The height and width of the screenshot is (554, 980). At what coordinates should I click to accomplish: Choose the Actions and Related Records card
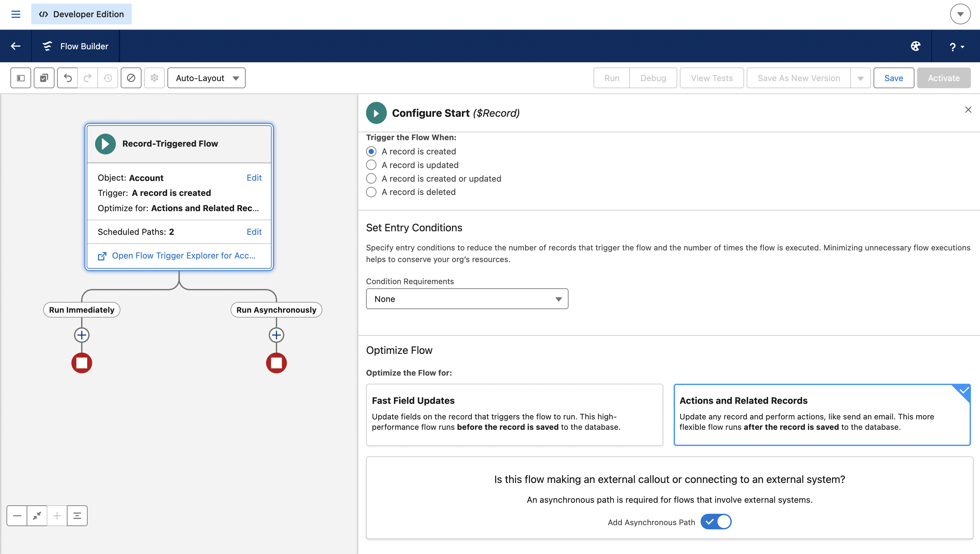[x=822, y=414]
